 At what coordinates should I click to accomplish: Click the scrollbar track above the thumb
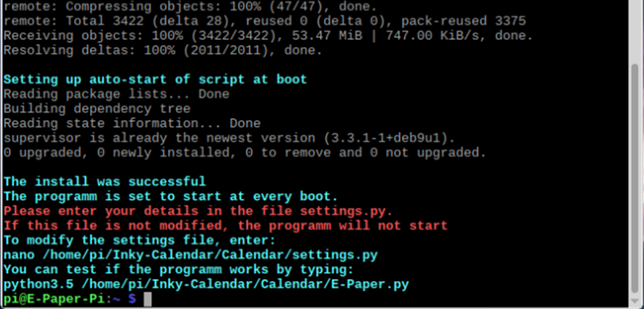[x=636, y=33]
